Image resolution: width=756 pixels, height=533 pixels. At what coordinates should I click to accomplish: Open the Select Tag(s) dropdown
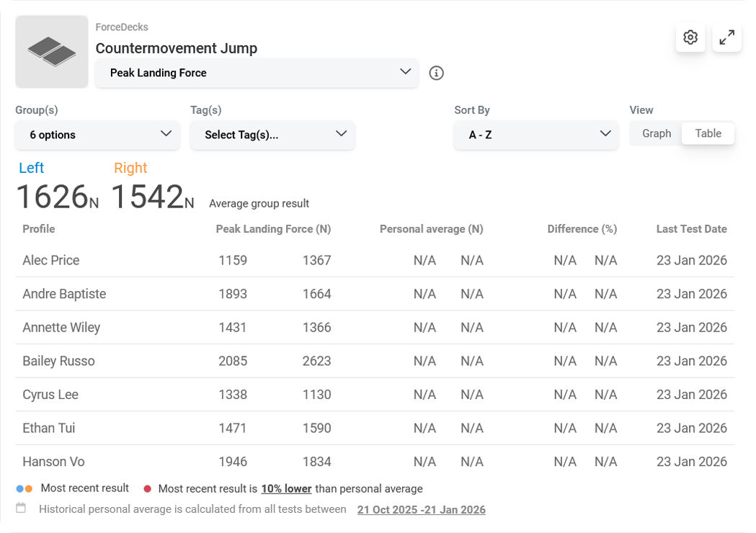(x=273, y=135)
